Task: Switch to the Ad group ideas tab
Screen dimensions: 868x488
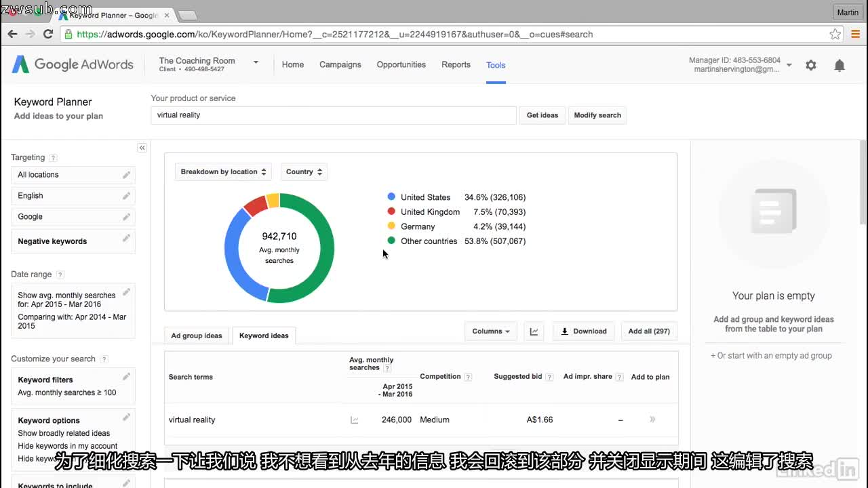Action: pyautogui.click(x=197, y=335)
